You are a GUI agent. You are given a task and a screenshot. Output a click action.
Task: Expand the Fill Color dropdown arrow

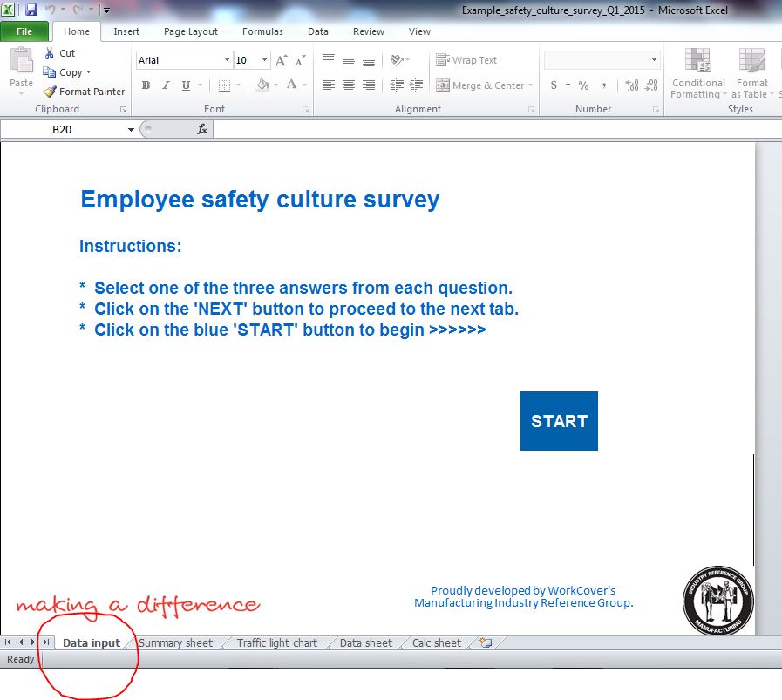tap(274, 85)
